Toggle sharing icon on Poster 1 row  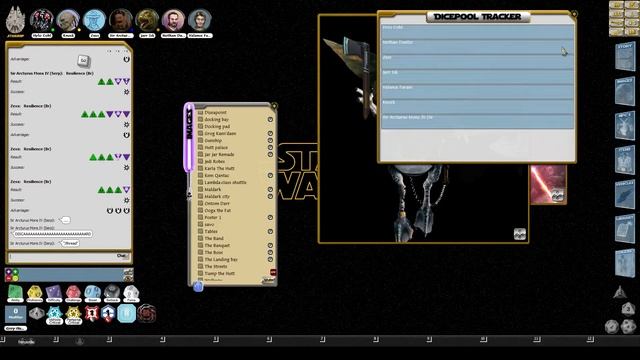[270, 218]
